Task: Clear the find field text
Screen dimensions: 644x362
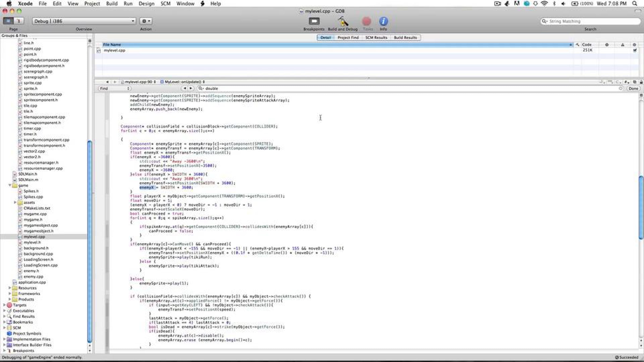Action: tap(620, 88)
